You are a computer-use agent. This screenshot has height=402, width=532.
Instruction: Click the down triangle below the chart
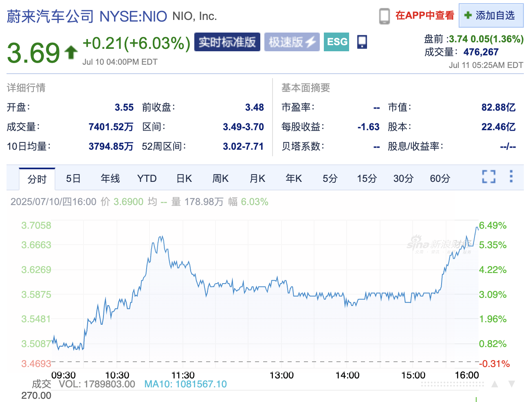click(x=512, y=384)
